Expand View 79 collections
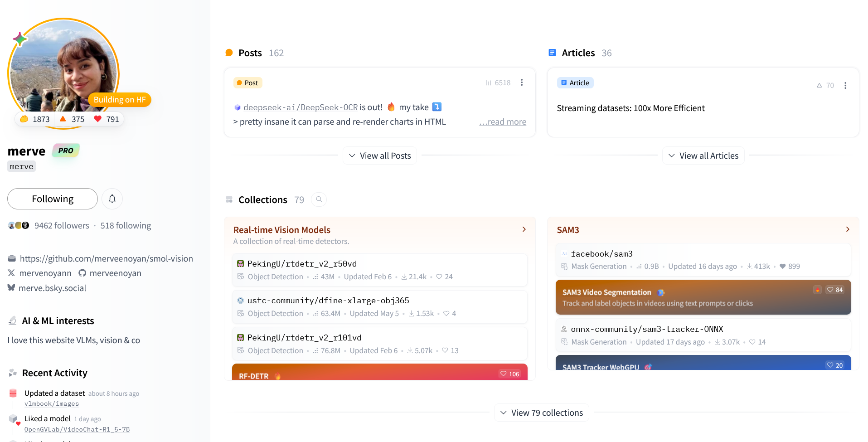This screenshot has width=868, height=442. click(x=541, y=413)
